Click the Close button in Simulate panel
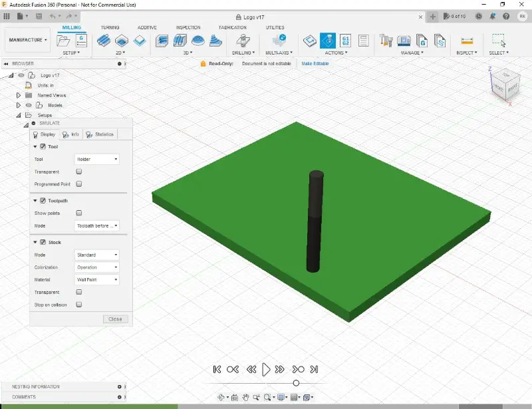The width and height of the screenshot is (532, 409). [x=115, y=319]
